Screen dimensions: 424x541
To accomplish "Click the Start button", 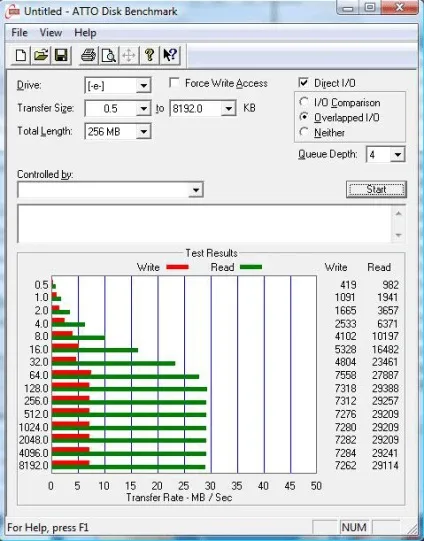I will click(376, 189).
